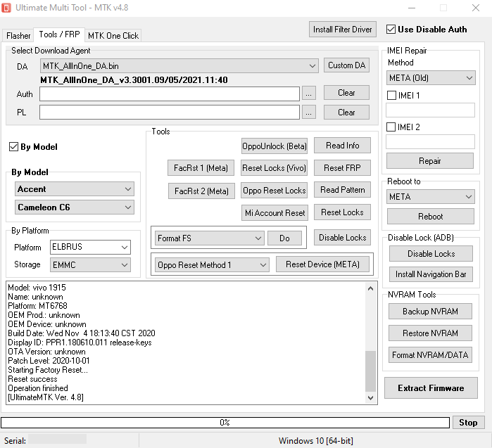492x448 pixels.
Task: Switch to the Flasher tab
Action: click(18, 35)
